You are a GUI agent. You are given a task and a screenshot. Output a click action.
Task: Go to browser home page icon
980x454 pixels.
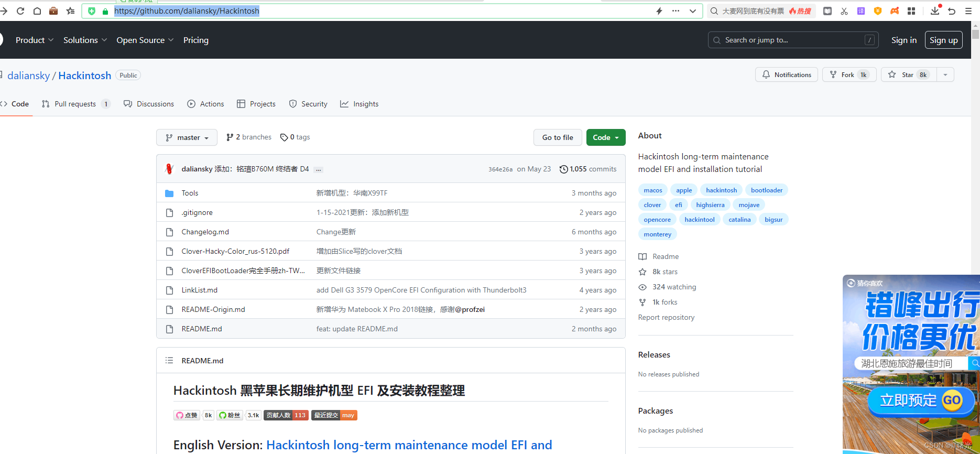tap(37, 10)
